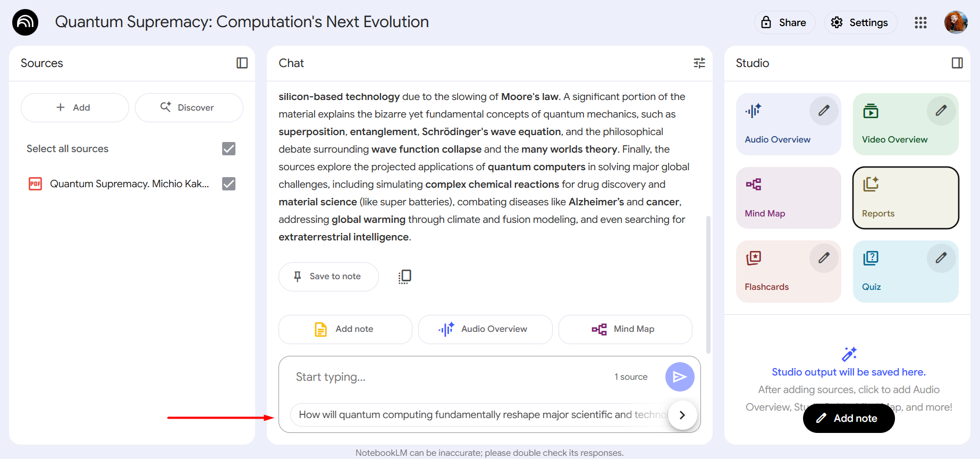980x459 pixels.
Task: Open the Google apps grid
Action: 920,22
